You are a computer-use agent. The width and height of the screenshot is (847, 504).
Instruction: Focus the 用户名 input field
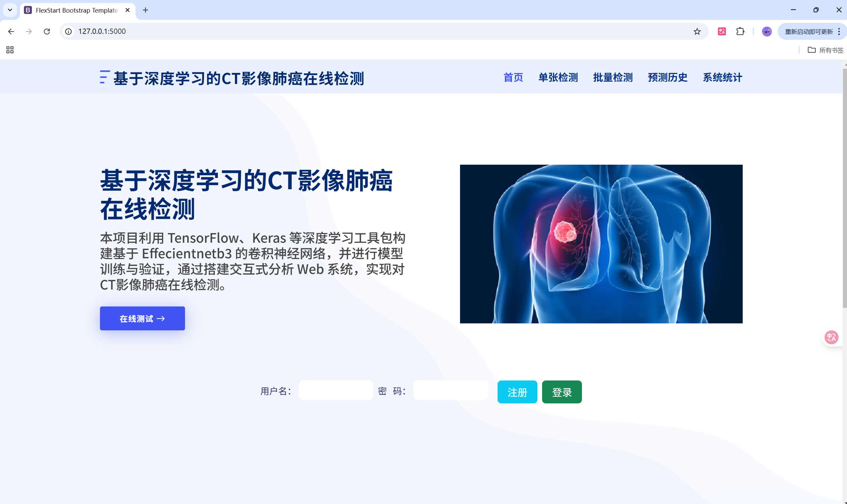coord(335,390)
